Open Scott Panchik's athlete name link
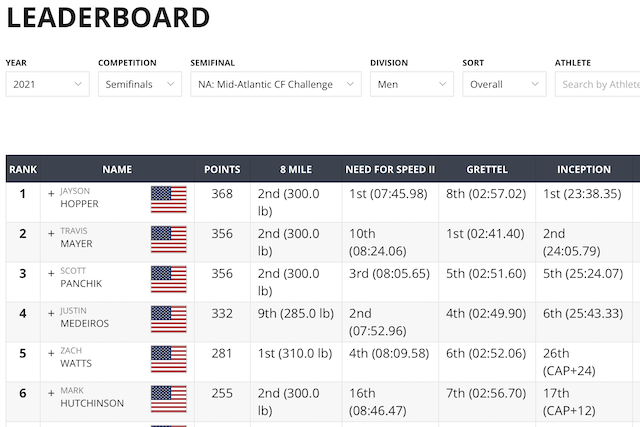Image resolution: width=640 pixels, height=427 pixels. (81, 277)
